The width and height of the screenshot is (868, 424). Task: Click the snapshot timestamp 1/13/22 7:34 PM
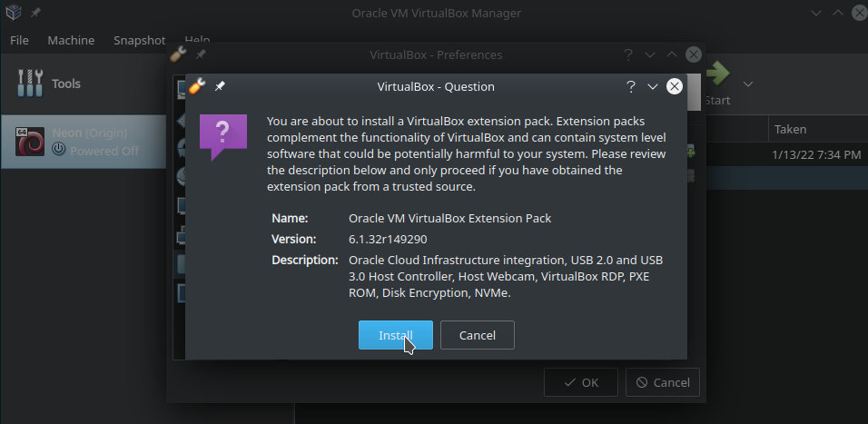coord(816,154)
